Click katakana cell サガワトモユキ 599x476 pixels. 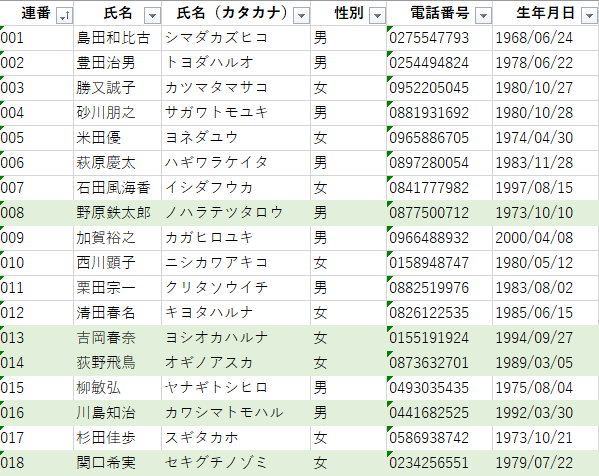(x=236, y=113)
